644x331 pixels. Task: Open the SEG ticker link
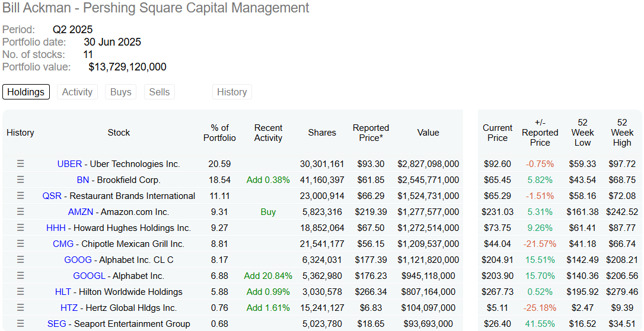(x=57, y=324)
